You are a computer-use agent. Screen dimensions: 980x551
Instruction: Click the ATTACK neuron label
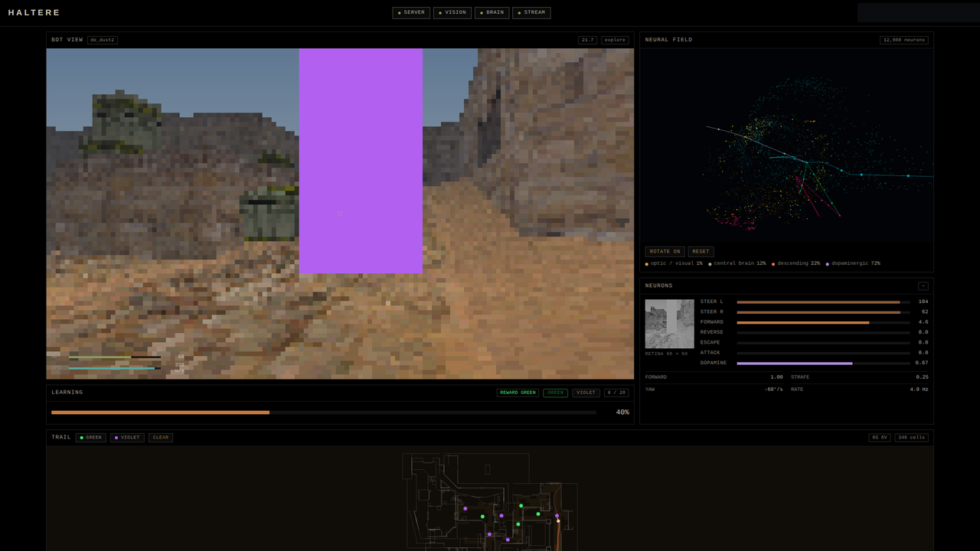[x=710, y=353]
